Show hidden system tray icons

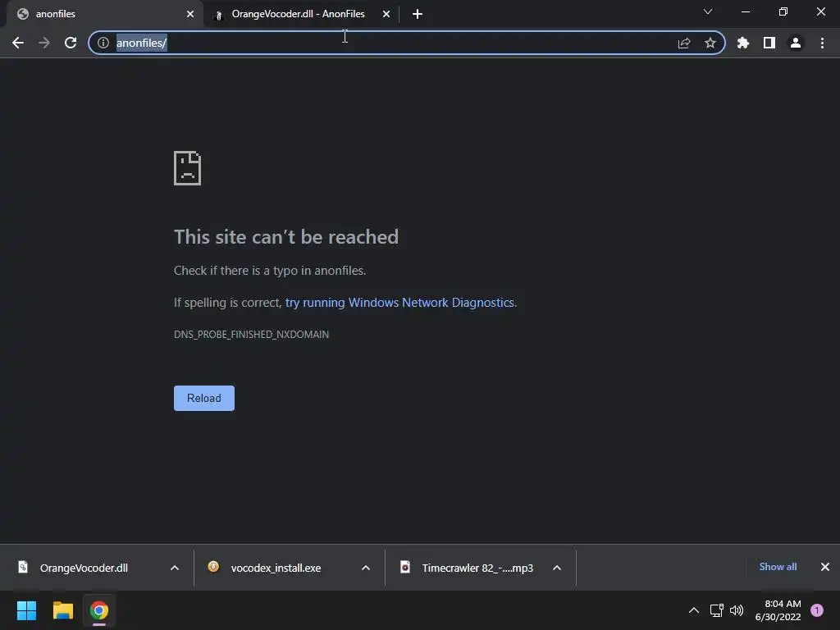point(694,610)
